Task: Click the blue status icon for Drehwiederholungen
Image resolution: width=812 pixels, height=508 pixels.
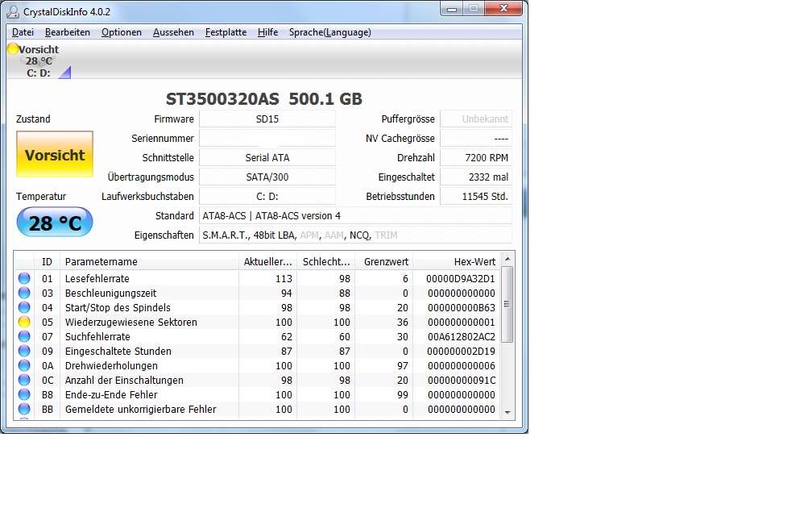Action: [x=24, y=365]
